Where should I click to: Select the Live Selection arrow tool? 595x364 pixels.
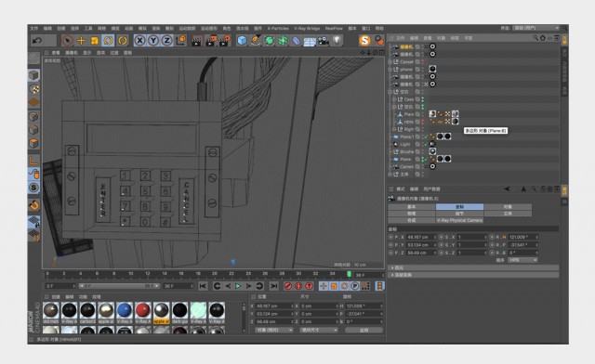pos(67,40)
